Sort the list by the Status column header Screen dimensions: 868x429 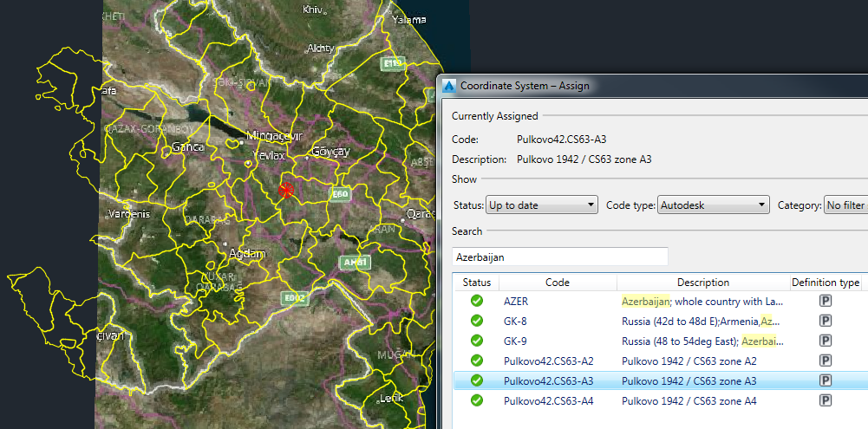click(477, 283)
